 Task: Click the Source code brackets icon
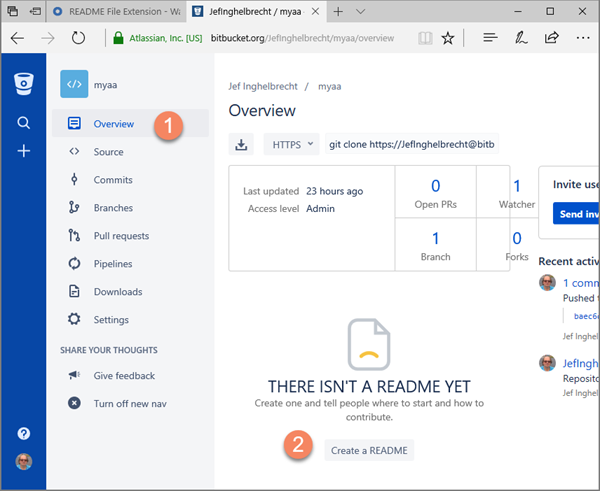[x=74, y=152]
